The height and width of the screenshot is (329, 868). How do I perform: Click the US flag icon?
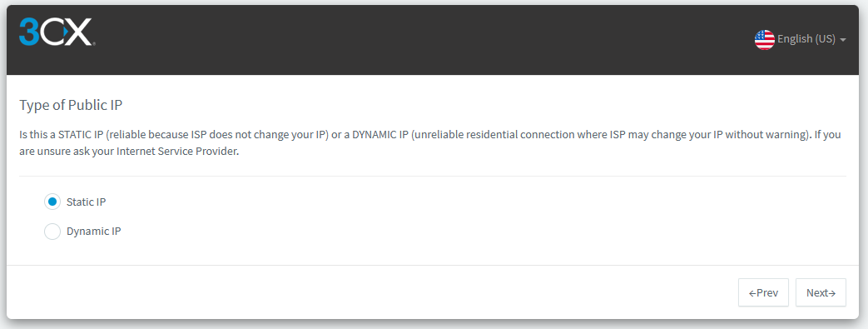point(764,39)
